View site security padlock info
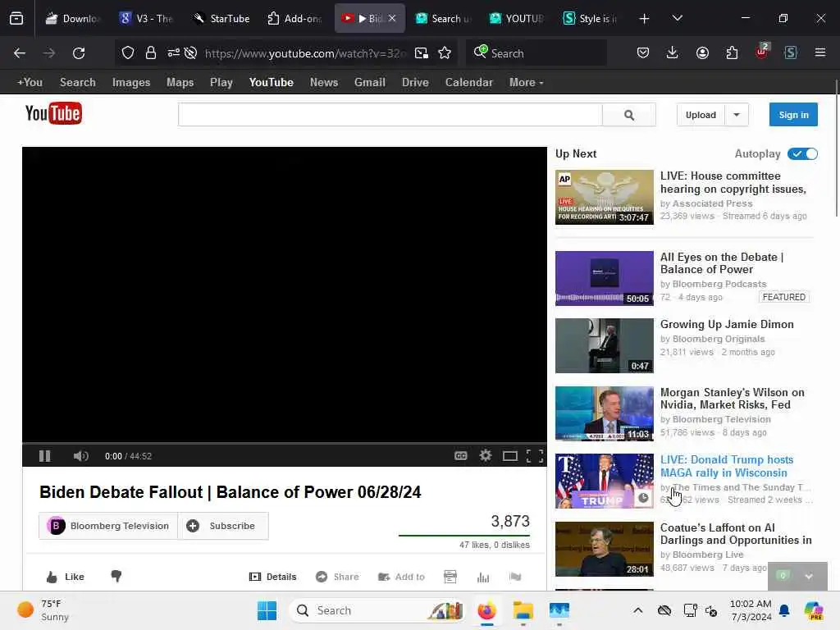The image size is (840, 630). click(151, 53)
